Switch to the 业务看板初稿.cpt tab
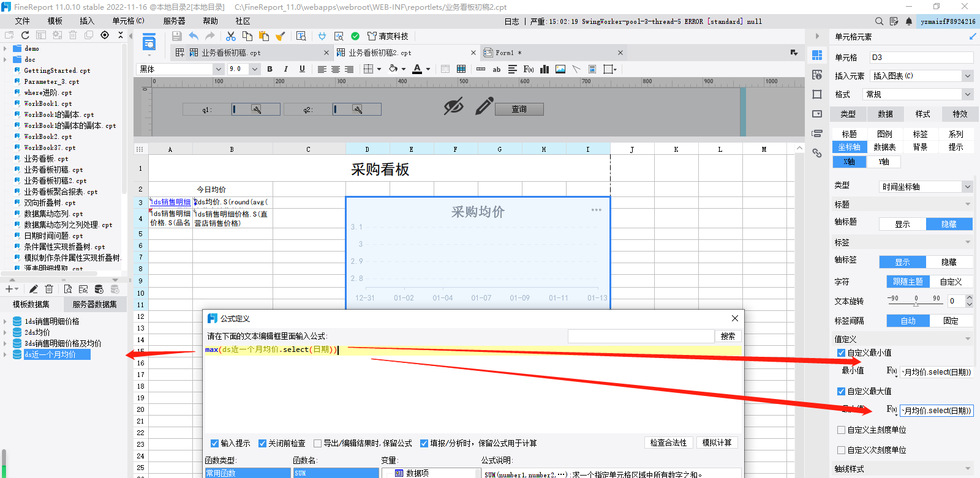The image size is (980, 478). click(231, 53)
